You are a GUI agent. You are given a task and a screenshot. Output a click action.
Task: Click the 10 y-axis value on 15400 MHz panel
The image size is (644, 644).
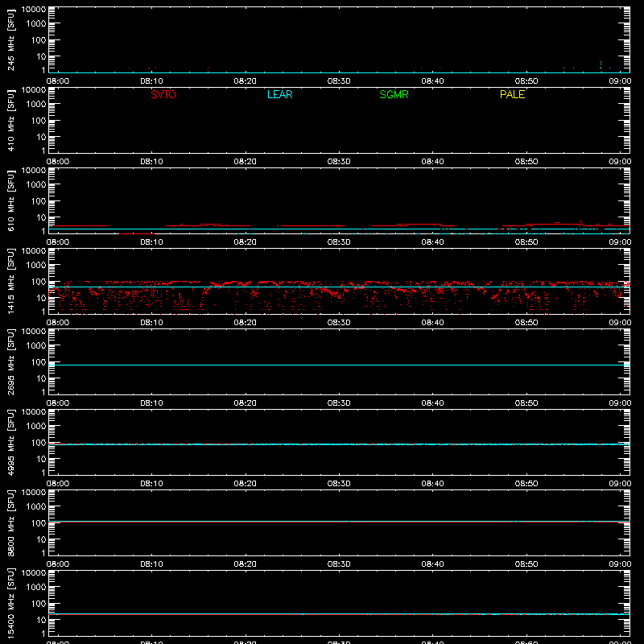pyautogui.click(x=41, y=620)
